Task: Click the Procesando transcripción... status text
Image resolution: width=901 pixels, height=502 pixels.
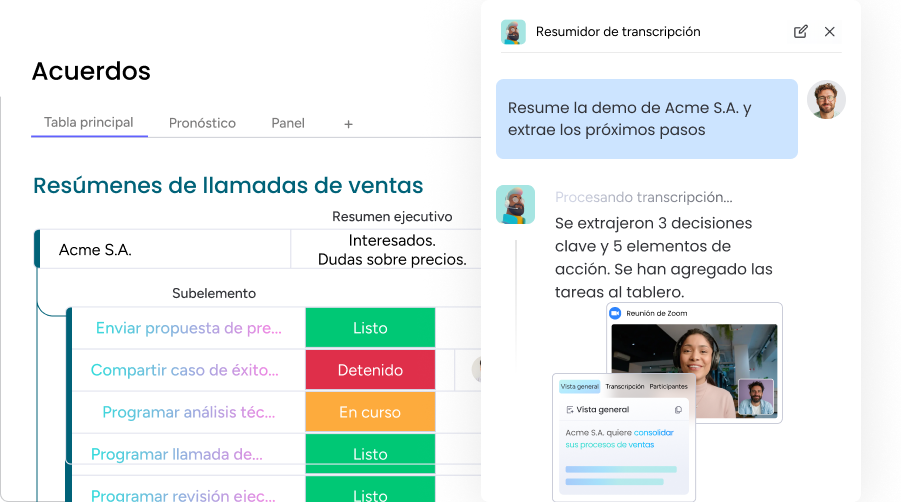Action: [x=644, y=197]
